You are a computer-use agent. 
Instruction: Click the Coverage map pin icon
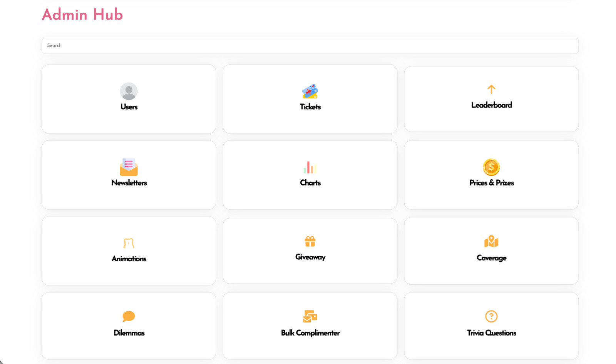(491, 241)
